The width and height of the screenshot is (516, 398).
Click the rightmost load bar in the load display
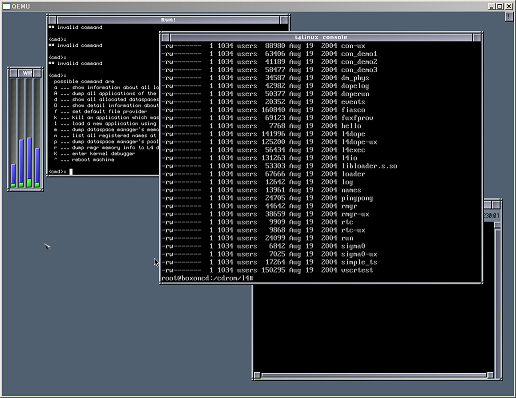tap(37, 133)
